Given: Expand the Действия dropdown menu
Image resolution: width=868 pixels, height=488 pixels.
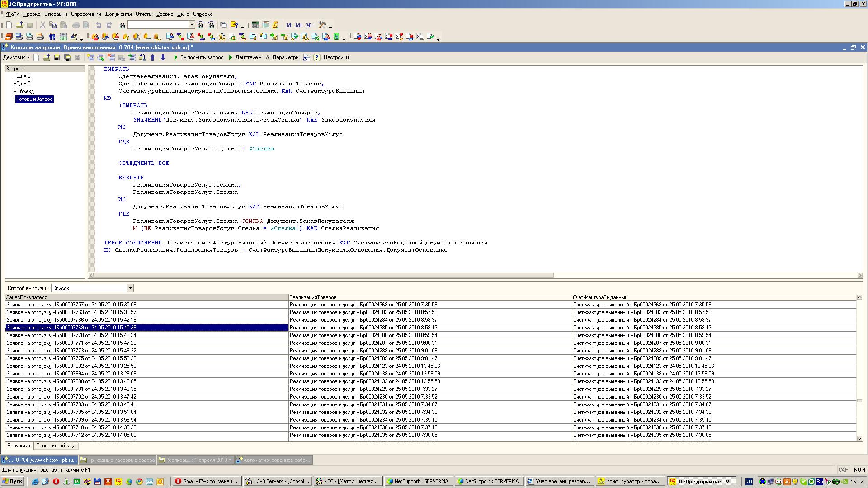Looking at the screenshot, I should tap(16, 57).
